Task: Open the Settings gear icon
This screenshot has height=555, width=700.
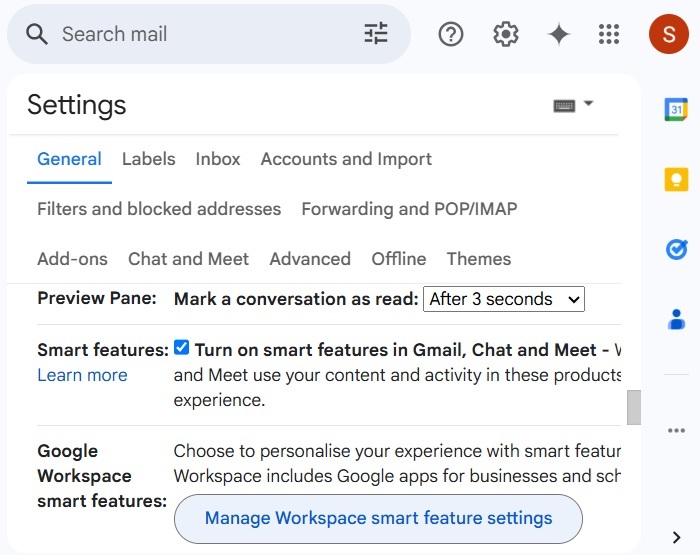Action: [505, 34]
